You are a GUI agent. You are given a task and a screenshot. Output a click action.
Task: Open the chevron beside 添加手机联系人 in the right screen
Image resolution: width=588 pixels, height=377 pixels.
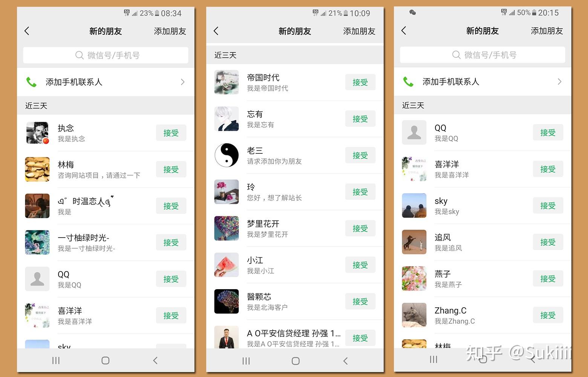pos(560,81)
